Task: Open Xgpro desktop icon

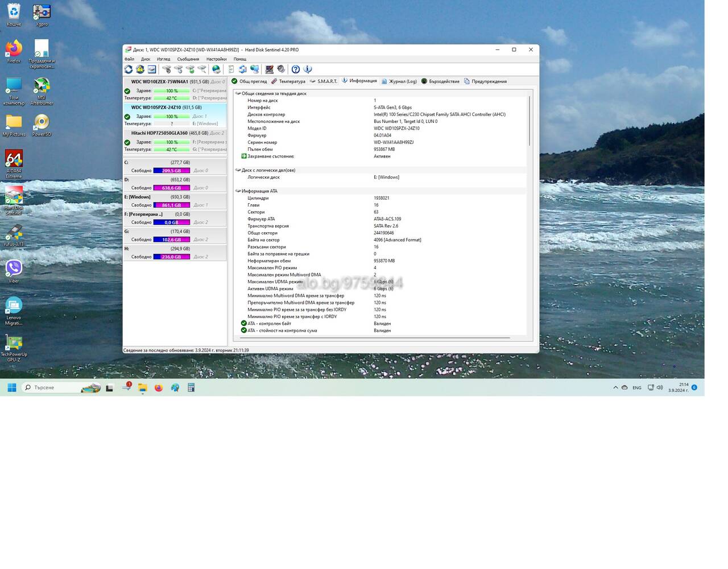Action: coord(42,15)
